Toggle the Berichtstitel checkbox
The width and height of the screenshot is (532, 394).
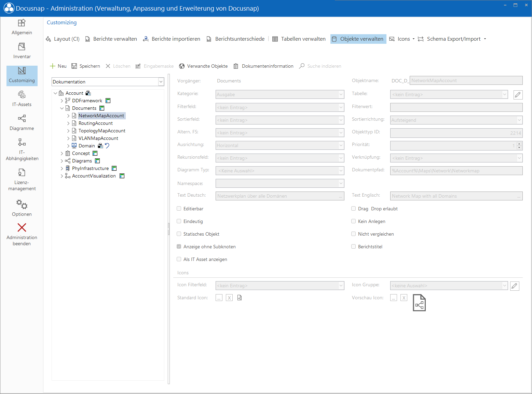pyautogui.click(x=354, y=247)
